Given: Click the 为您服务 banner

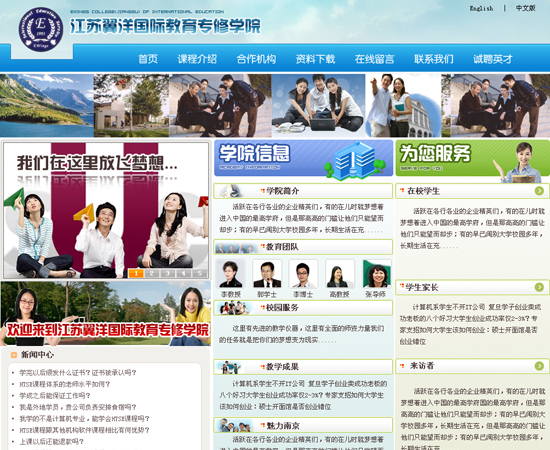Looking at the screenshot, I should tap(472, 160).
